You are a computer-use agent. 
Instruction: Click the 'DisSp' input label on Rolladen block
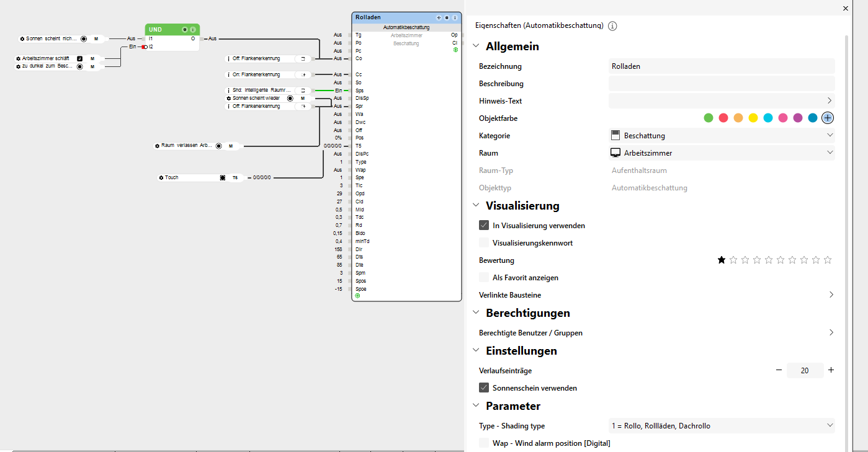pyautogui.click(x=362, y=98)
